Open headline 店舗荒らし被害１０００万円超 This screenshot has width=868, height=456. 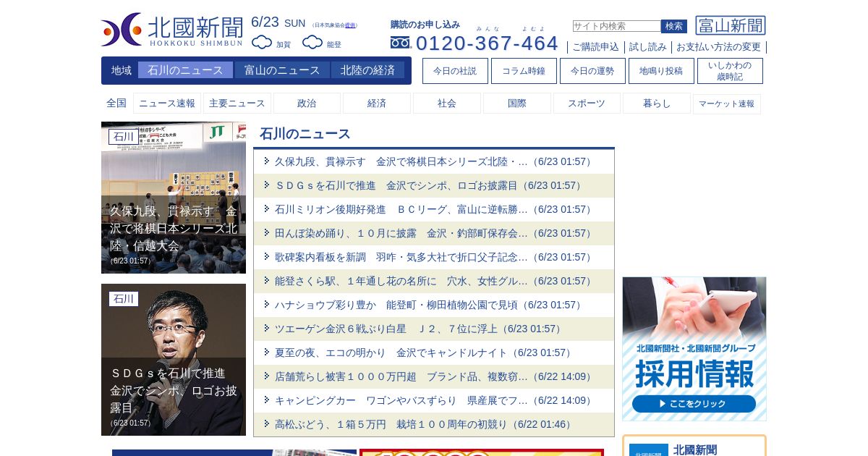pyautogui.click(x=434, y=376)
